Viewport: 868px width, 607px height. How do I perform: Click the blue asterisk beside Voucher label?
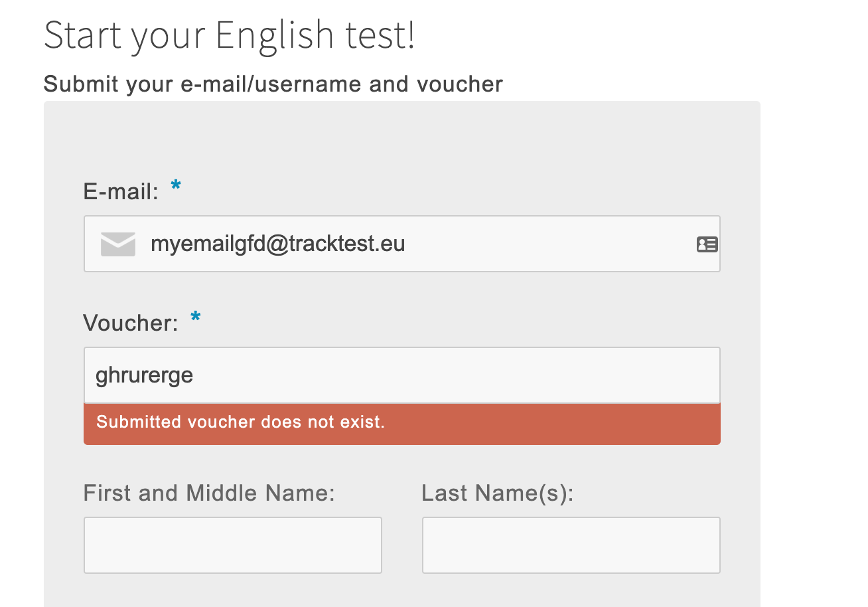pos(195,317)
